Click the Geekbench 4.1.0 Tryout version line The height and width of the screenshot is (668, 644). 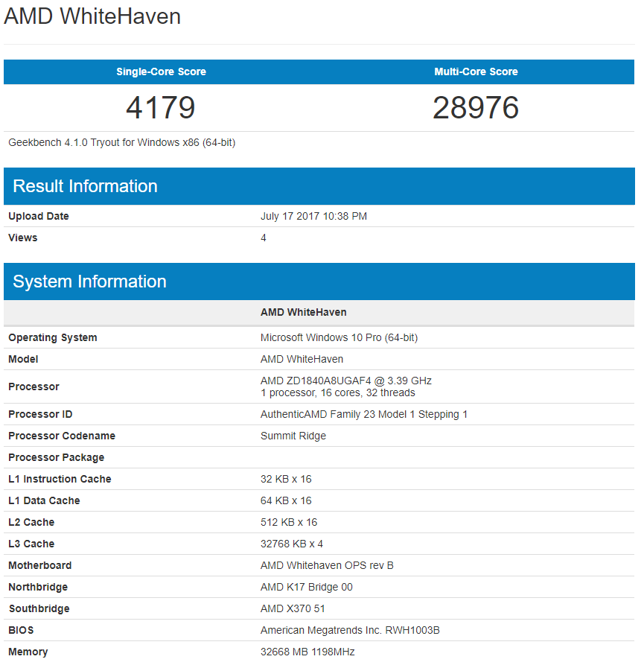click(x=122, y=143)
